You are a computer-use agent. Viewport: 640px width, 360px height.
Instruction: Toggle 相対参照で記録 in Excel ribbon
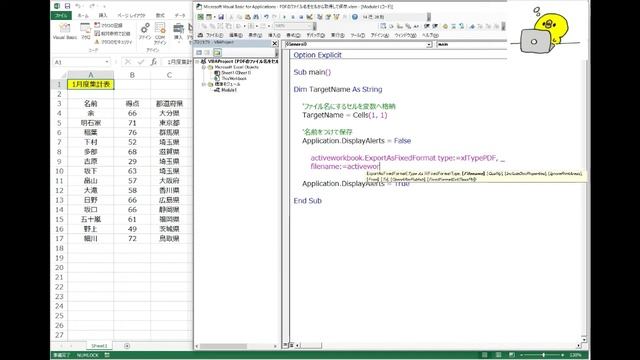coord(112,33)
